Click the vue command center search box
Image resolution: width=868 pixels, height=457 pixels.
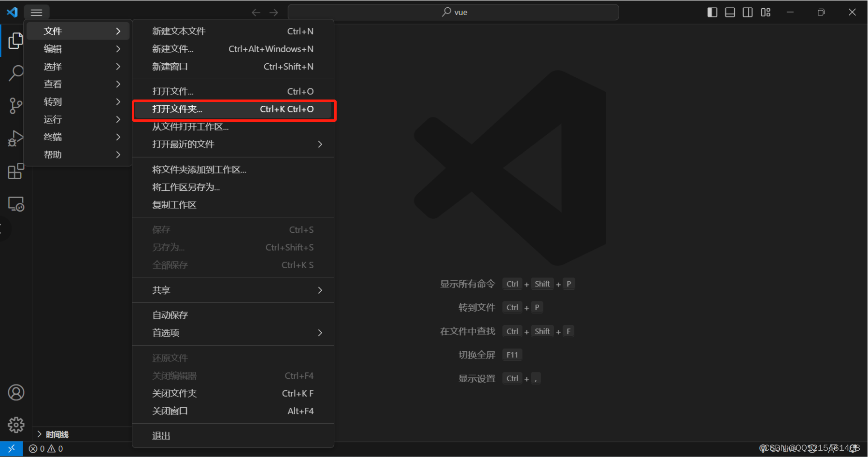453,12
